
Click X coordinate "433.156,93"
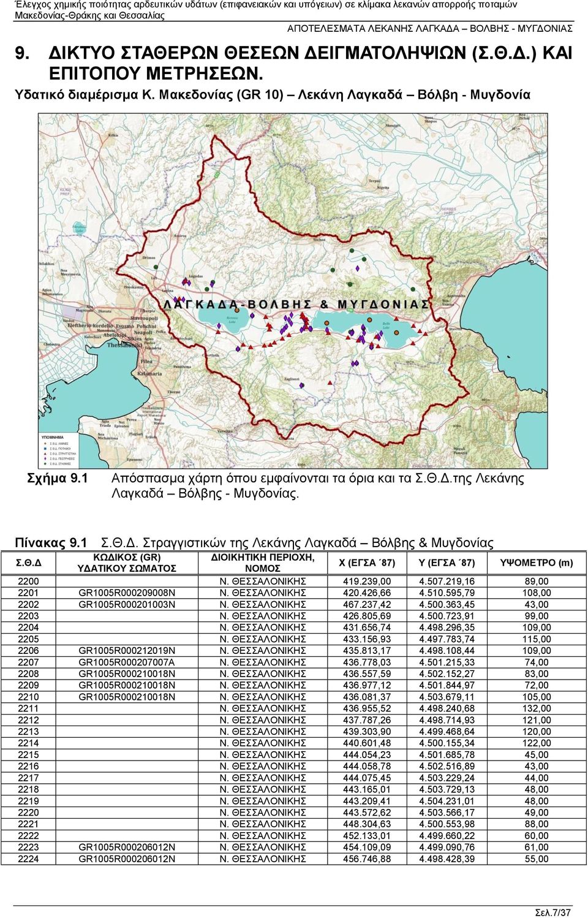pyautogui.click(x=367, y=639)
